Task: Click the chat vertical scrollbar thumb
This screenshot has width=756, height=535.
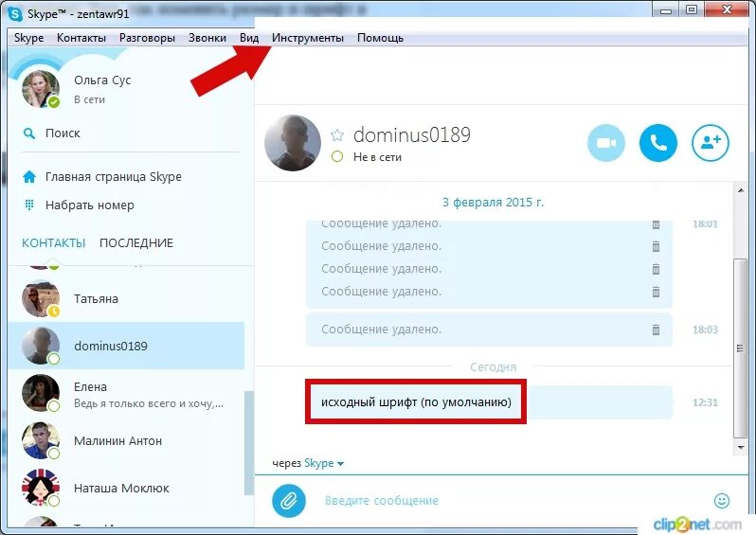Action: click(x=740, y=348)
